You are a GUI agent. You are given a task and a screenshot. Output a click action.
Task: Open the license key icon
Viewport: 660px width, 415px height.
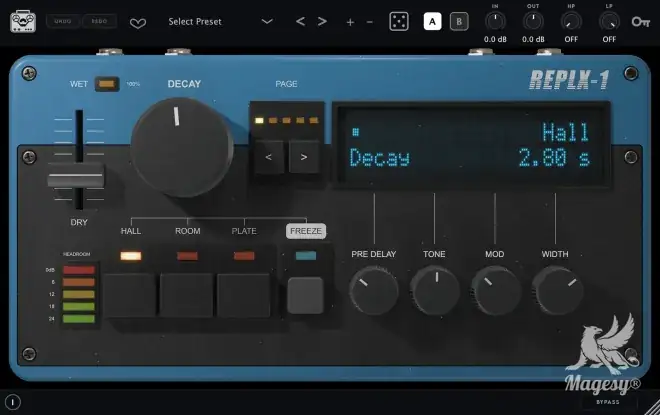641,21
